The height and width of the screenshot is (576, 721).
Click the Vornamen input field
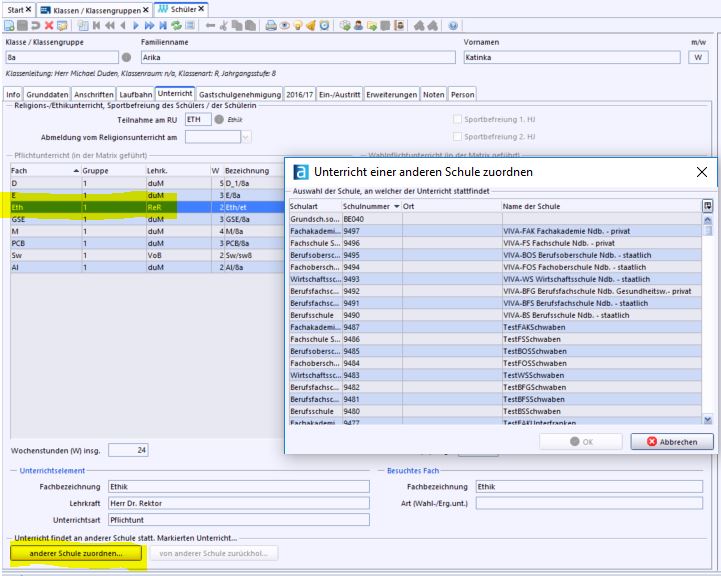click(x=572, y=57)
